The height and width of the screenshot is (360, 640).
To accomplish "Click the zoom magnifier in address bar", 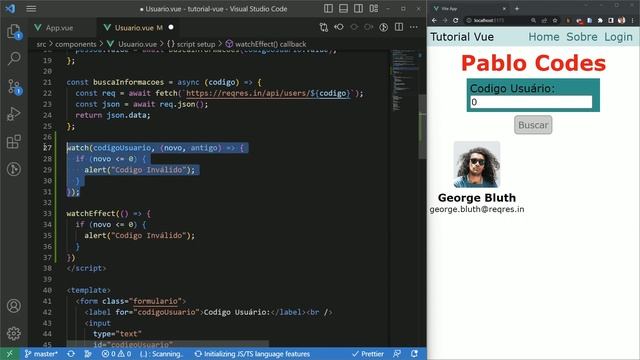I will click(533, 20).
